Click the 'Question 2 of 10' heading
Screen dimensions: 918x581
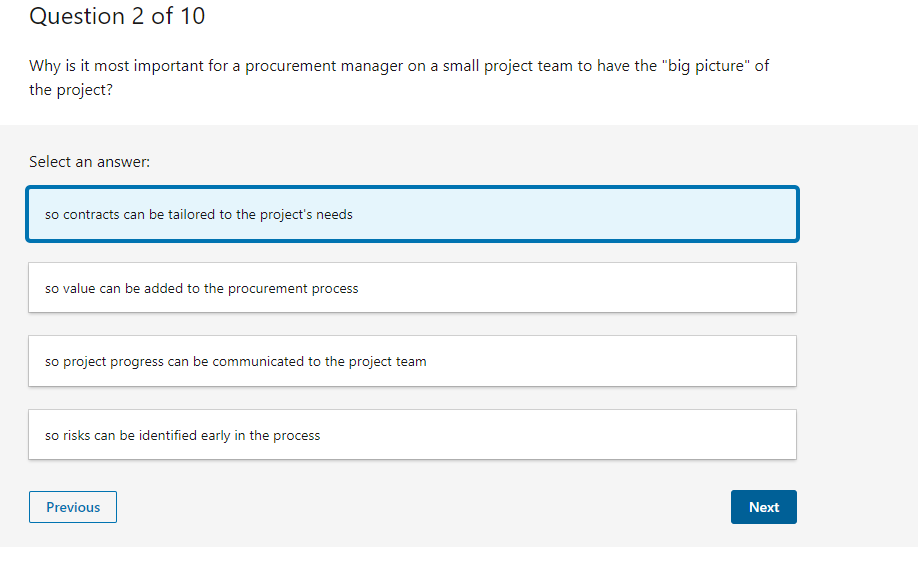[116, 16]
